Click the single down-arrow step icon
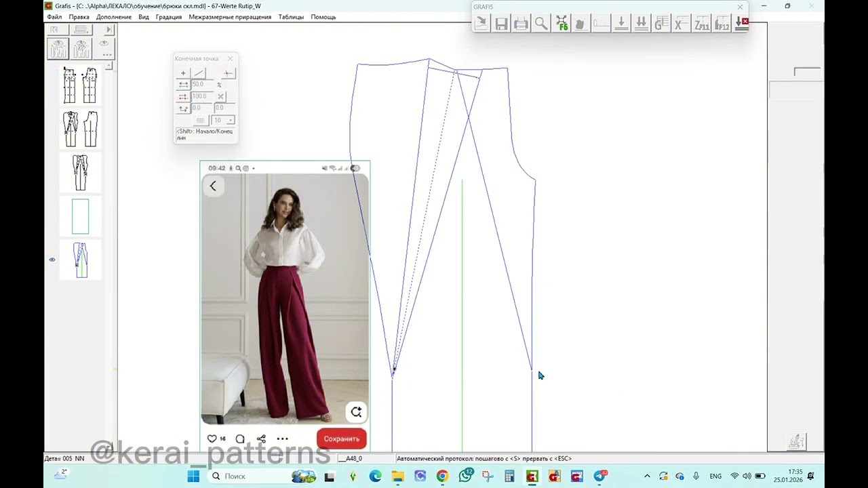Screen dimensions: 868x488 click(620, 24)
